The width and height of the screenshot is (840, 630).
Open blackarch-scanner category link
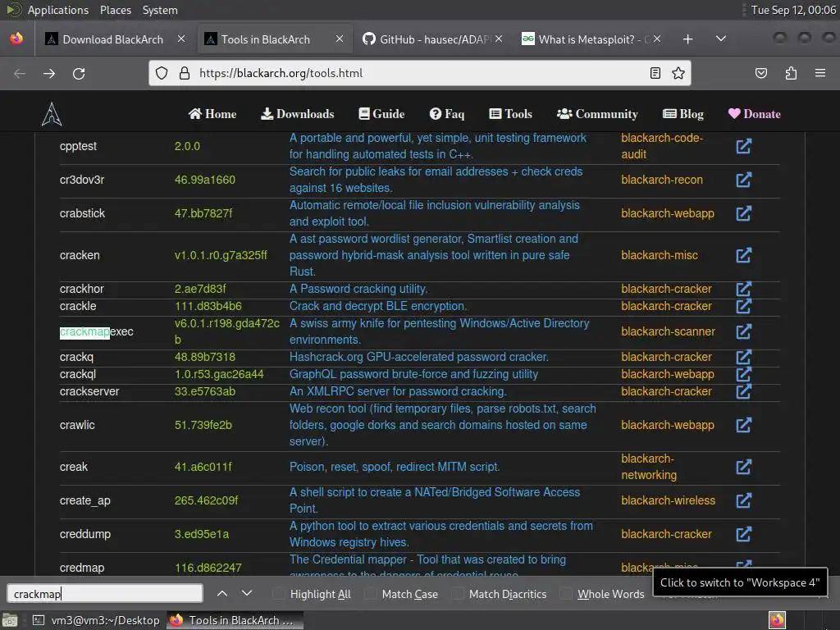(668, 331)
